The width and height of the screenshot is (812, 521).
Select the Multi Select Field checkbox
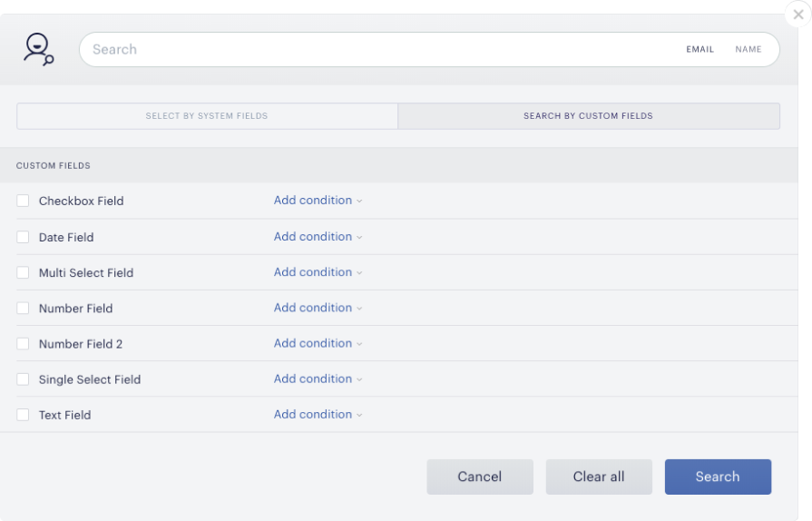tap(23, 272)
